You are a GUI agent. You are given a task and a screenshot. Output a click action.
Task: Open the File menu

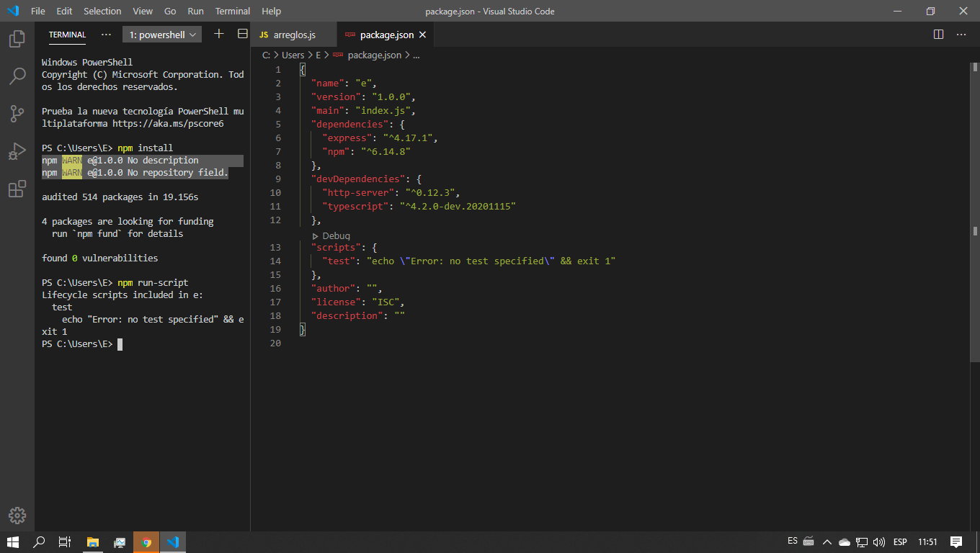pyautogui.click(x=38, y=11)
